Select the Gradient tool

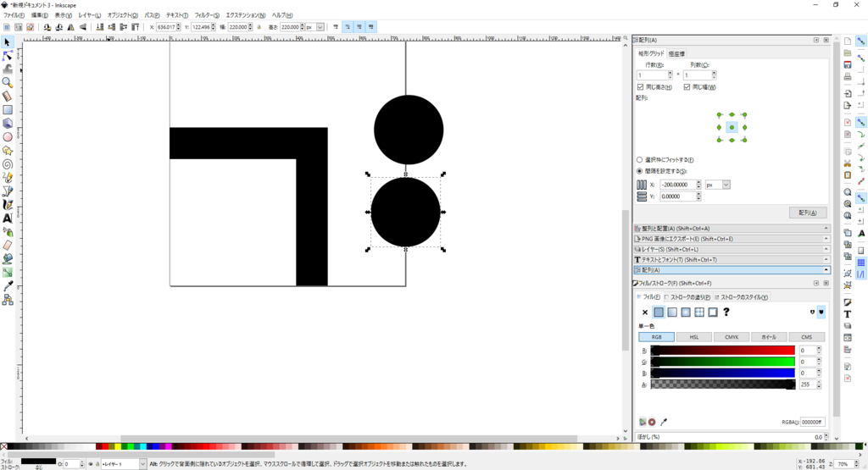(7, 273)
